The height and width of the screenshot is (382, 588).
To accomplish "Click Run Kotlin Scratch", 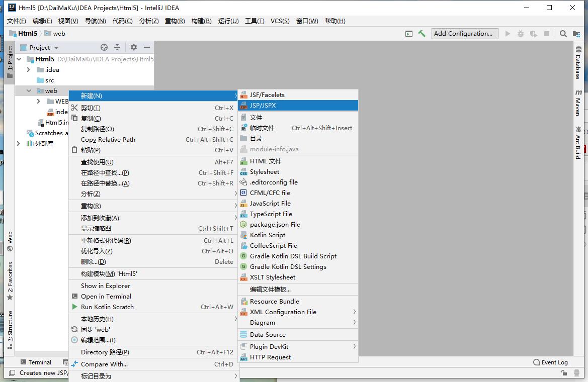I will click(x=154, y=307).
